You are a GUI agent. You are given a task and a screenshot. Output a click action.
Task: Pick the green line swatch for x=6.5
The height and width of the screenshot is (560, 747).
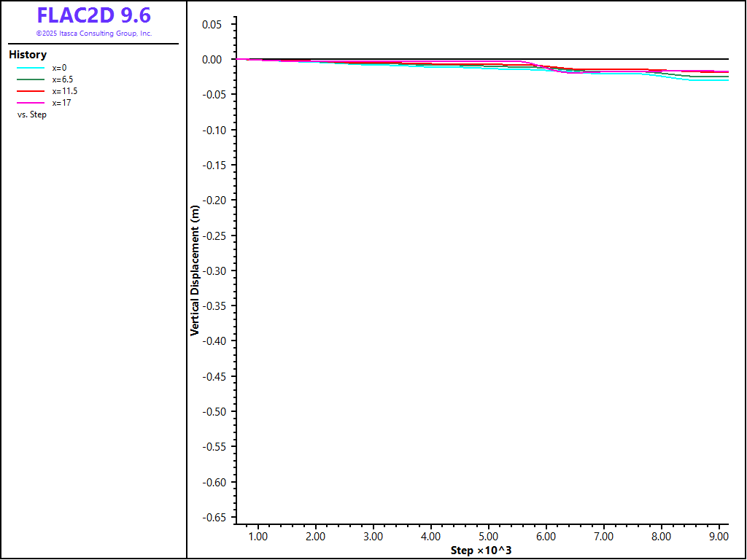click(31, 79)
